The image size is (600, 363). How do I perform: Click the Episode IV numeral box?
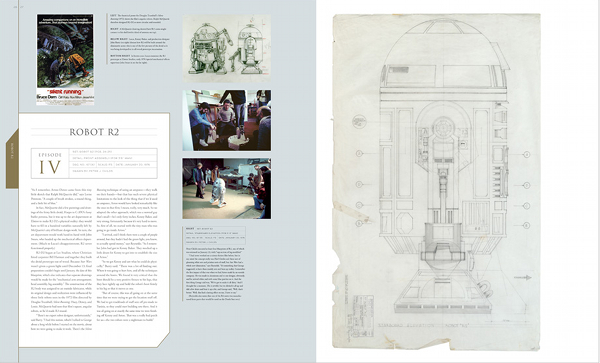(x=50, y=163)
